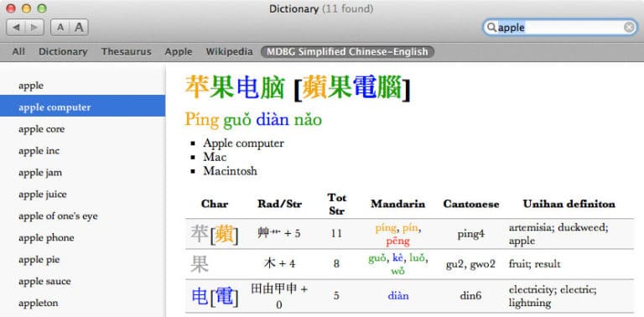Switch to the Apple source tab
644x317 pixels.
[x=179, y=52]
